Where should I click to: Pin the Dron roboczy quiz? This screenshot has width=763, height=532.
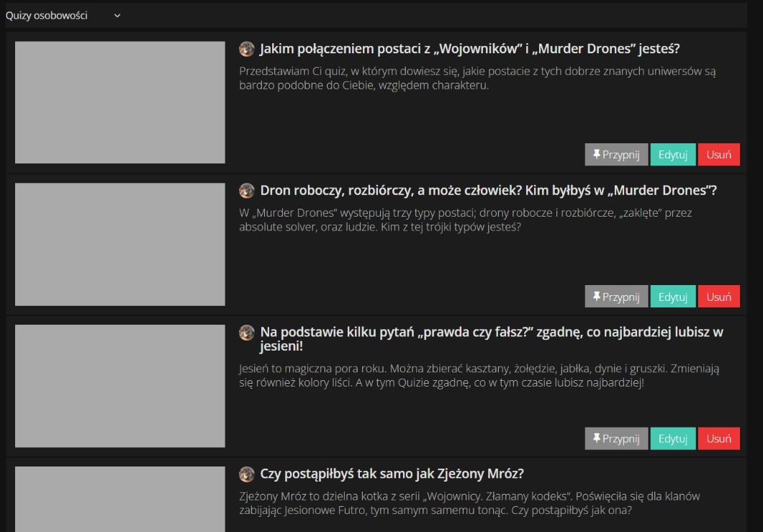pyautogui.click(x=616, y=297)
